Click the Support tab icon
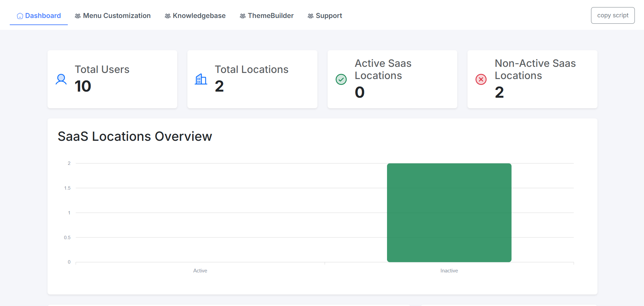 [310, 16]
